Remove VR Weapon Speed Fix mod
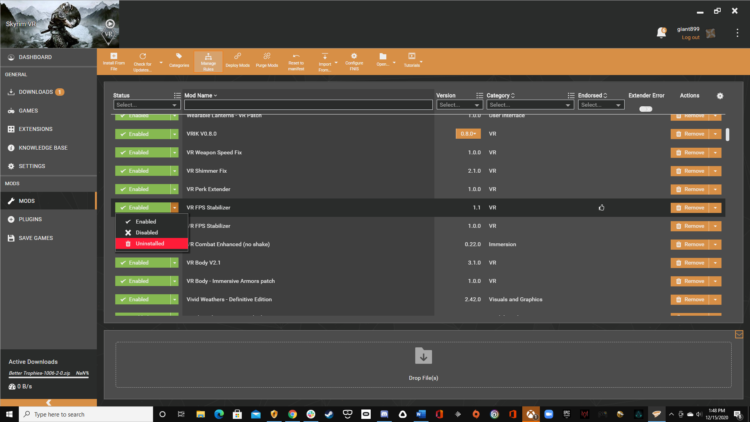The height and width of the screenshot is (422, 750). tap(690, 153)
